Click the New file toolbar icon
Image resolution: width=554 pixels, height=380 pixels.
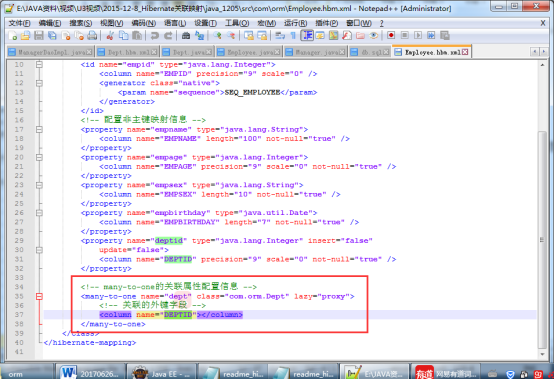(13, 36)
